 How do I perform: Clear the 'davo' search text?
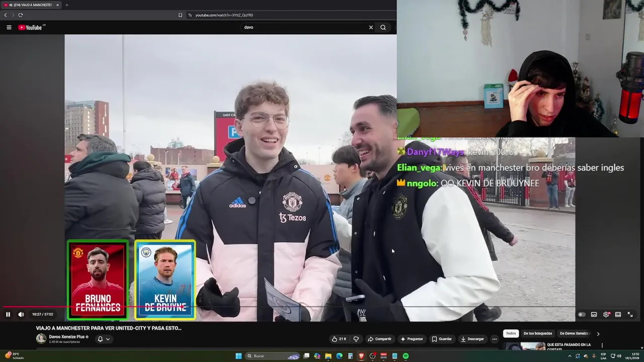[371, 27]
